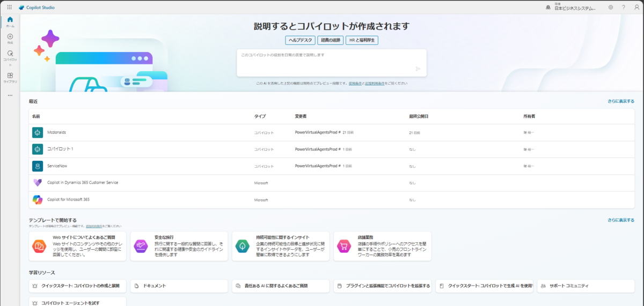Image resolution: width=644 pixels, height=306 pixels.
Task: Open クイックスタート: コパイロットの作成と展開
Action: pos(78,286)
